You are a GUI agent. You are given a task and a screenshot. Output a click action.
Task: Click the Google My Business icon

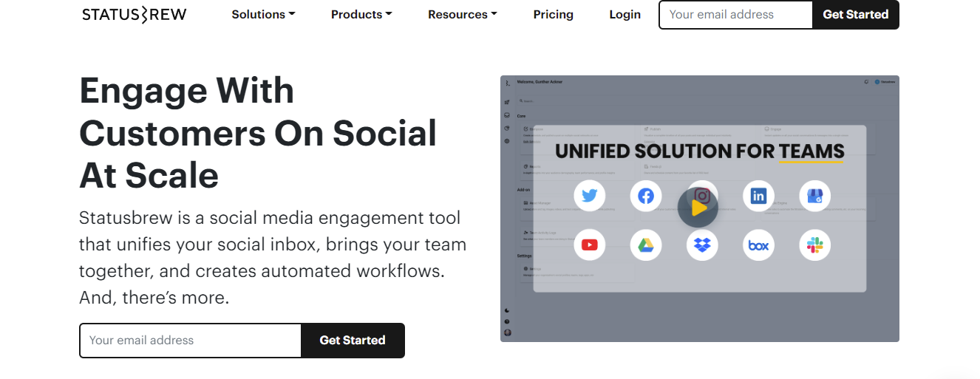point(814,196)
